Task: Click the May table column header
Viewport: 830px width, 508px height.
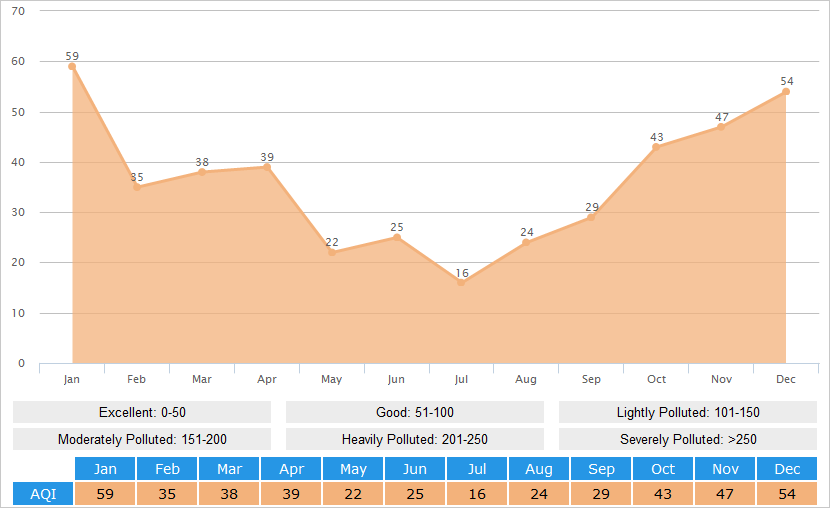Action: click(x=353, y=469)
